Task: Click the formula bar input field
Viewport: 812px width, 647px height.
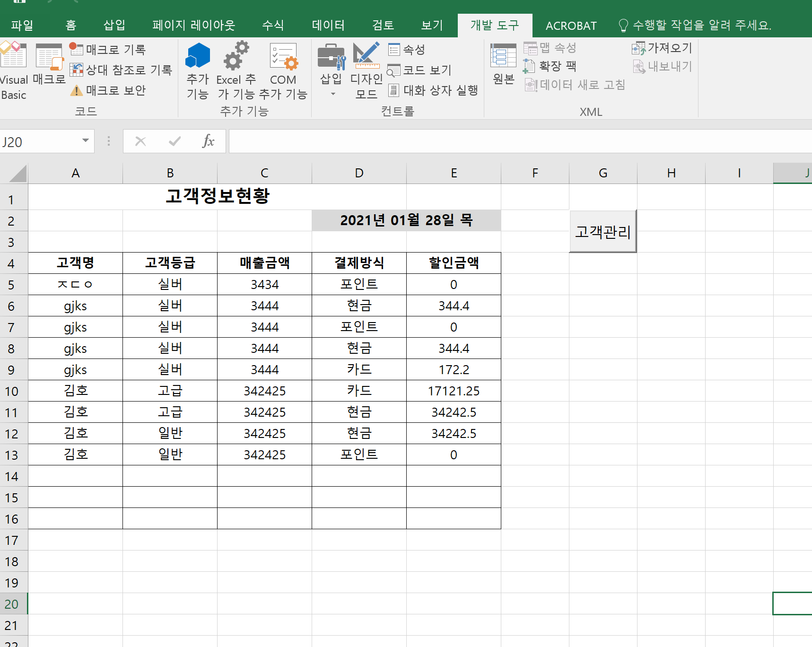Action: (519, 141)
